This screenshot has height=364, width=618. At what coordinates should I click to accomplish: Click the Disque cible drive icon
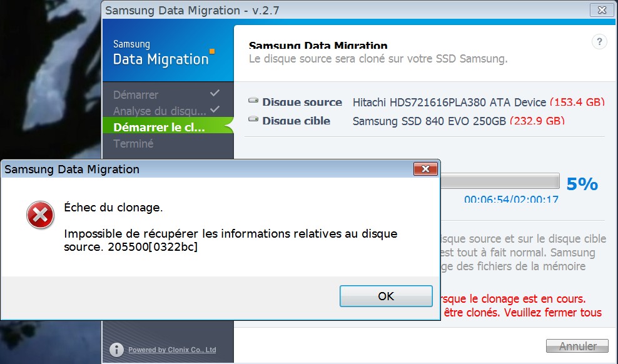(x=253, y=119)
